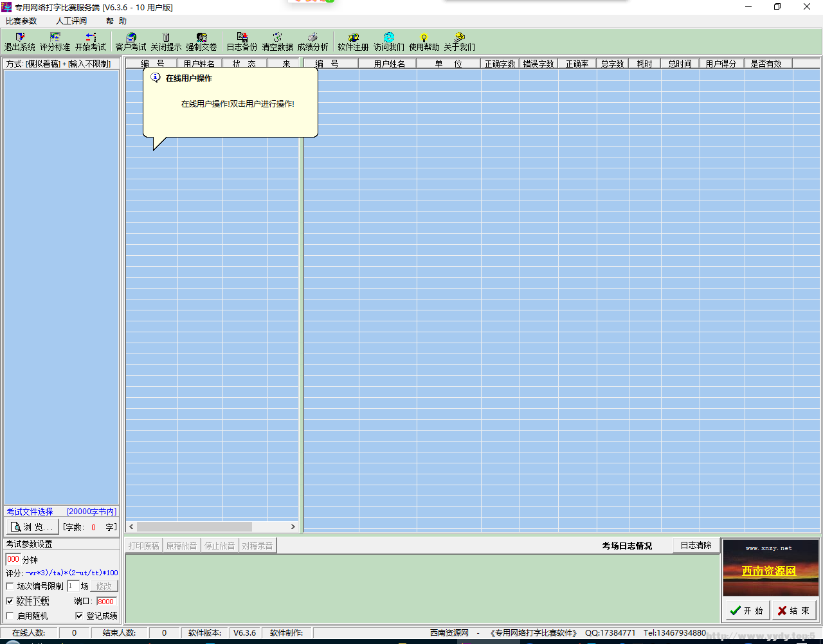Screen dimensions: 823x644
Task: Click 关于我们 about us icon
Action: click(459, 42)
